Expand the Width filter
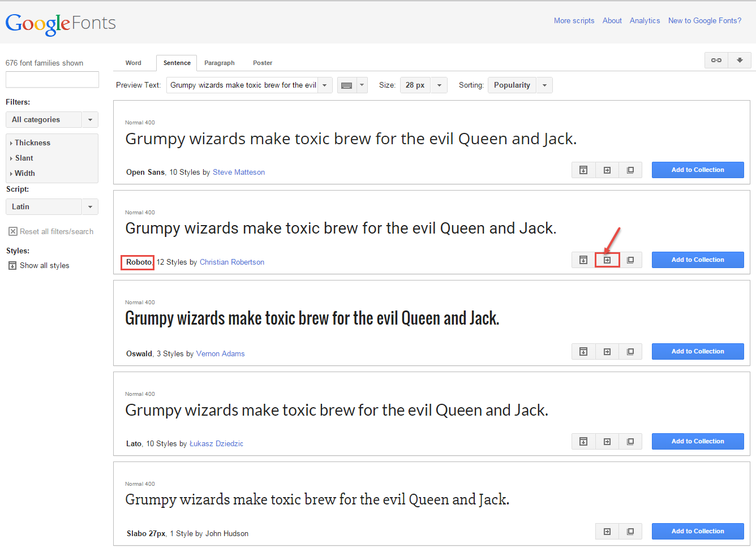The height and width of the screenshot is (548, 756). (23, 173)
